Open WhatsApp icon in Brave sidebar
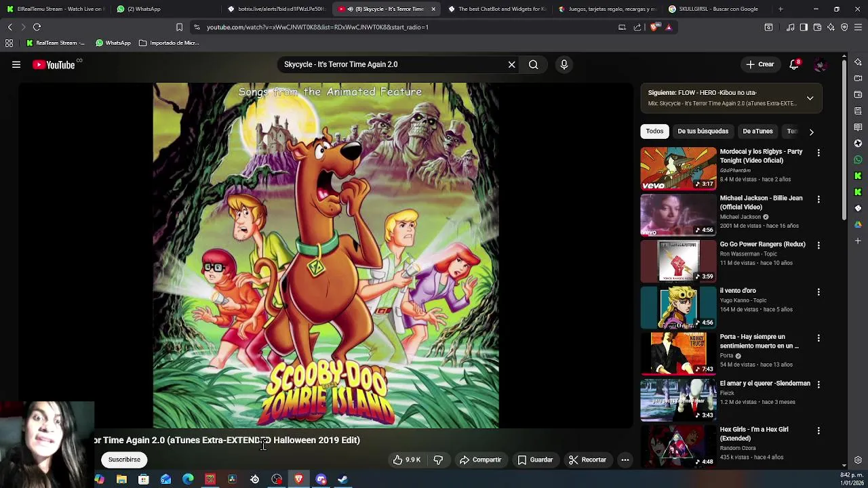Viewport: 868px width, 488px height. click(858, 160)
